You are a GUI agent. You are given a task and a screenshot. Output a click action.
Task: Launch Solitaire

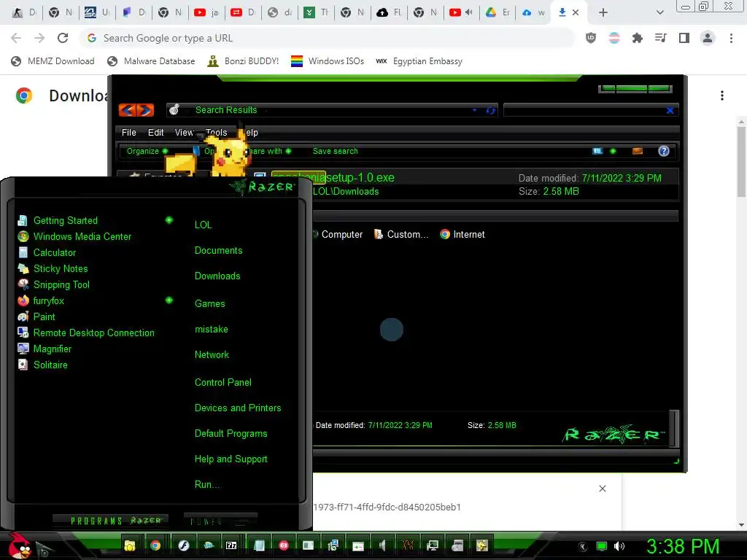coord(42,365)
